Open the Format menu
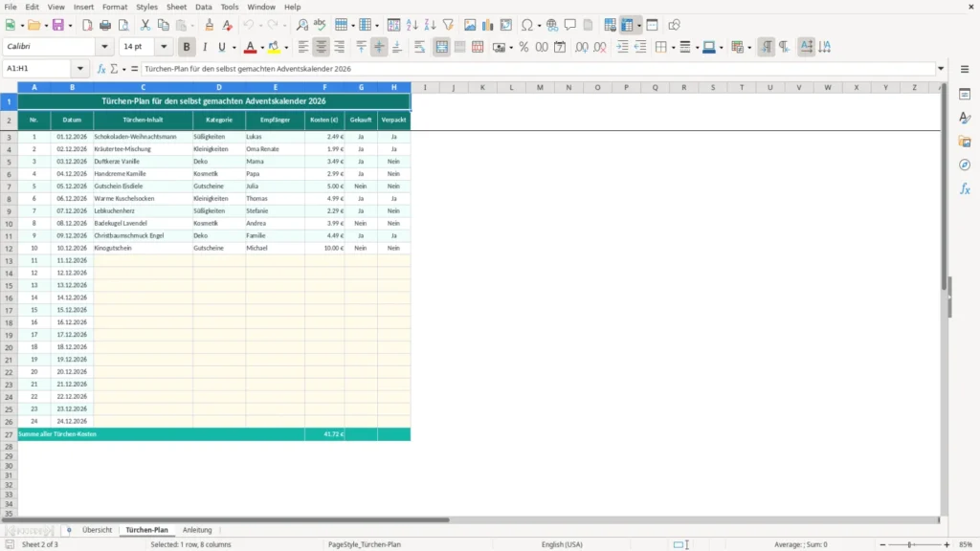 [x=115, y=7]
